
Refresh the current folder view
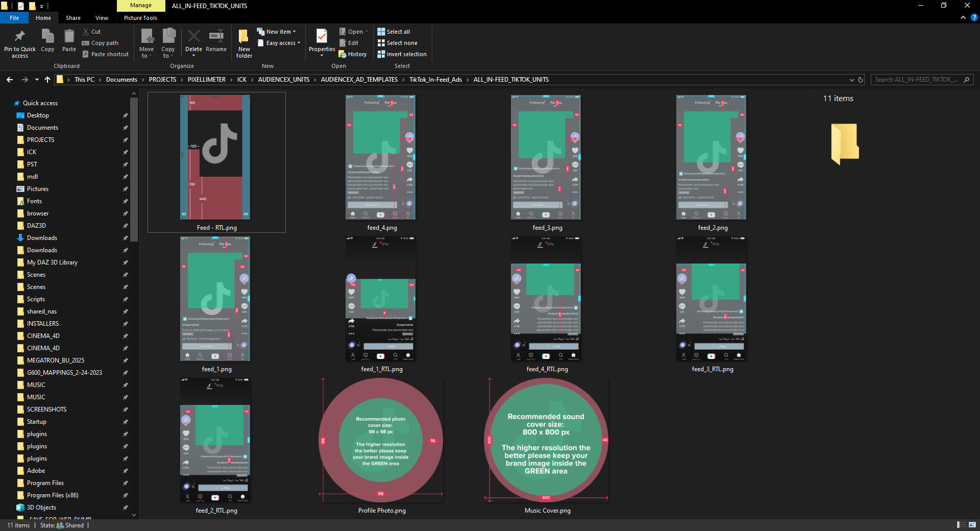861,80
